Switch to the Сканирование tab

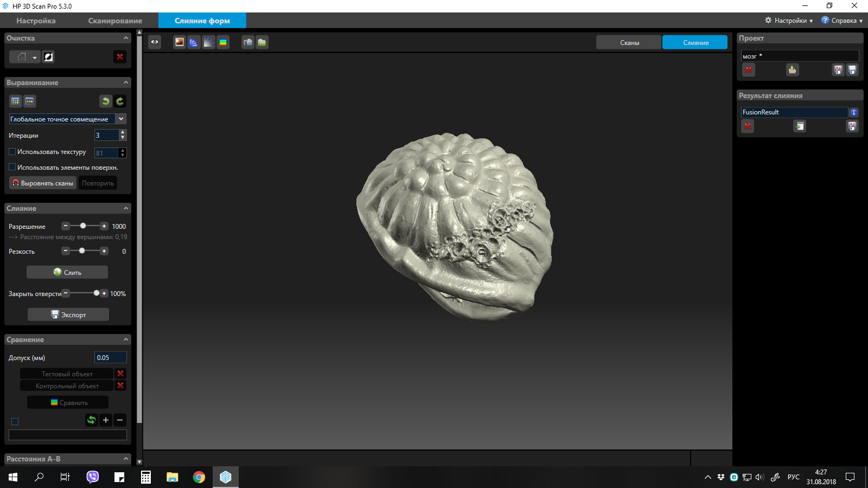pos(115,21)
